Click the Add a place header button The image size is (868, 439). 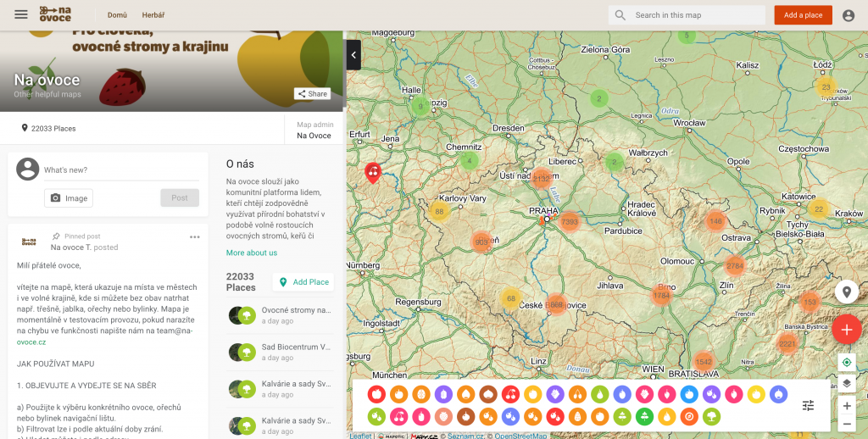click(x=803, y=15)
